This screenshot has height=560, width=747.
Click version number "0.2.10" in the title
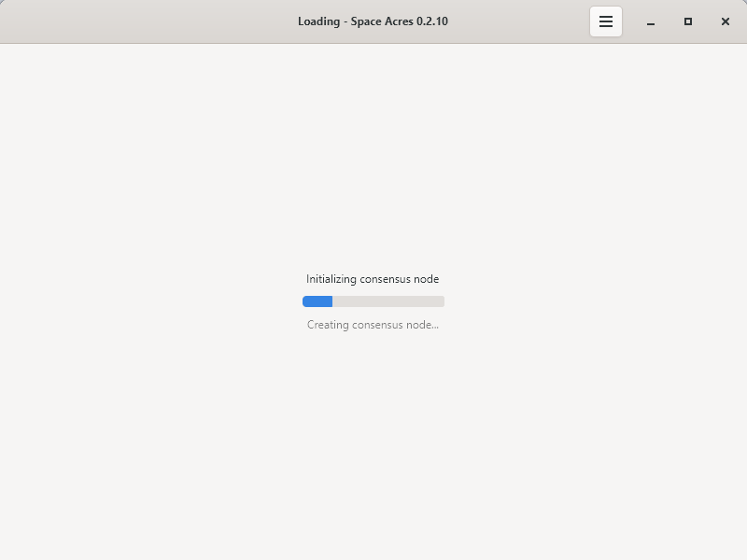(430, 21)
